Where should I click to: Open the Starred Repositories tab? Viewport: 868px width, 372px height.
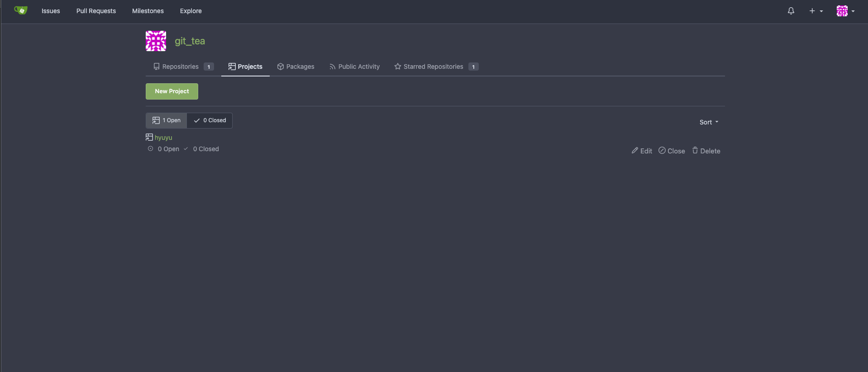pos(436,67)
